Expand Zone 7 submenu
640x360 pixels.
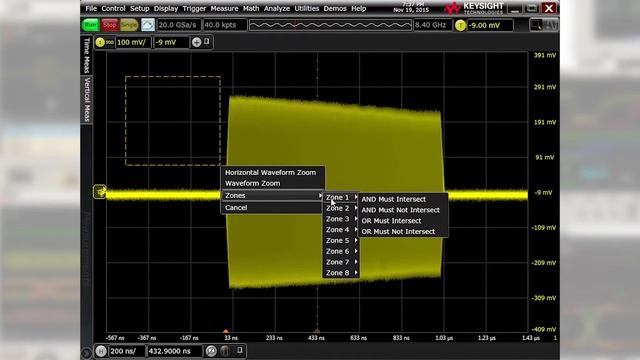click(x=341, y=262)
